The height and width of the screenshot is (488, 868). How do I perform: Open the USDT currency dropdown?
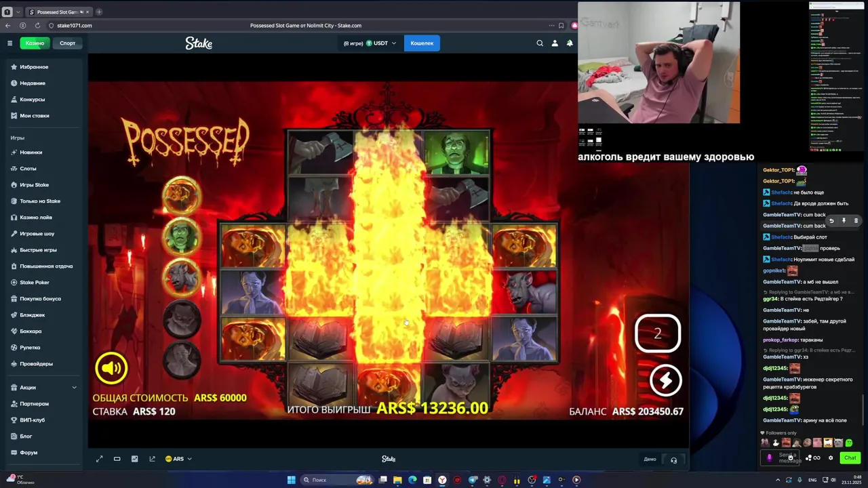(x=380, y=43)
